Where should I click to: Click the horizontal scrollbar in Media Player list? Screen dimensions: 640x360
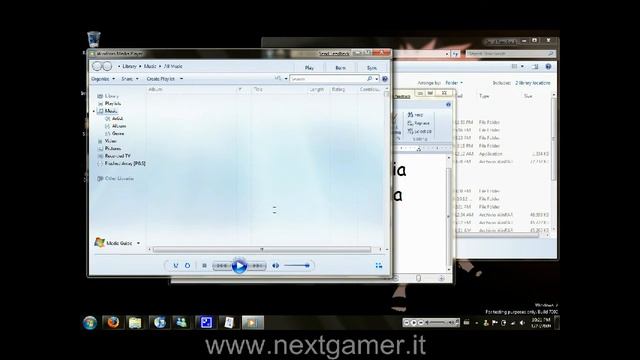(x=262, y=249)
